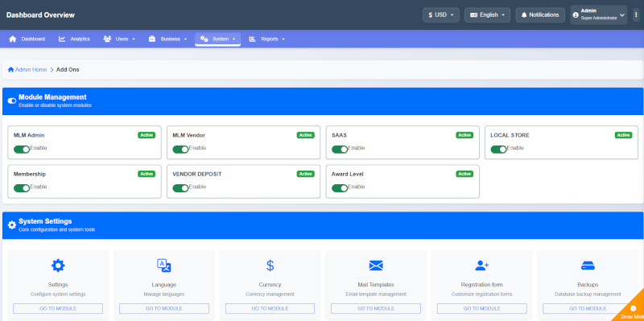Click GO TO MODULE under Settings
This screenshot has height=321, width=644.
[58, 309]
